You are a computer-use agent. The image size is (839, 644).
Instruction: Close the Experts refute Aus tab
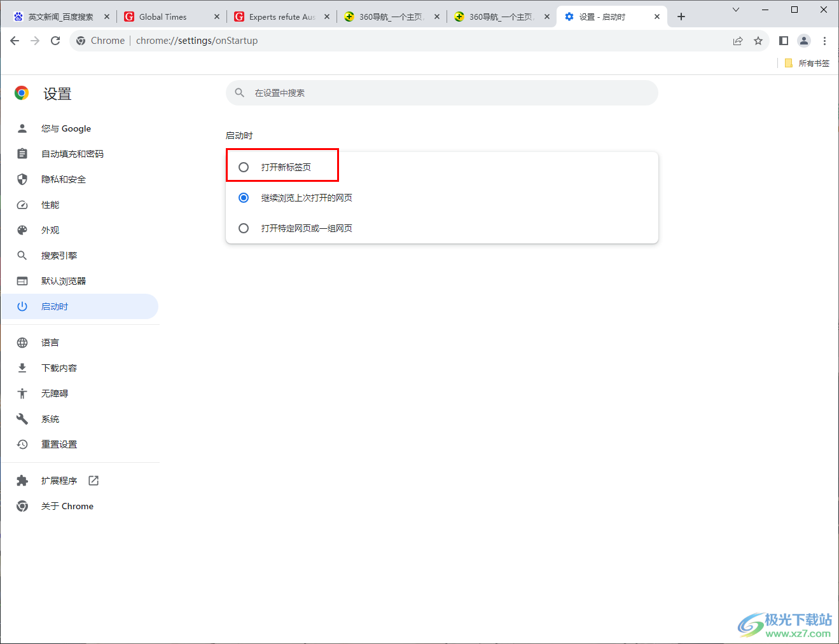point(327,17)
